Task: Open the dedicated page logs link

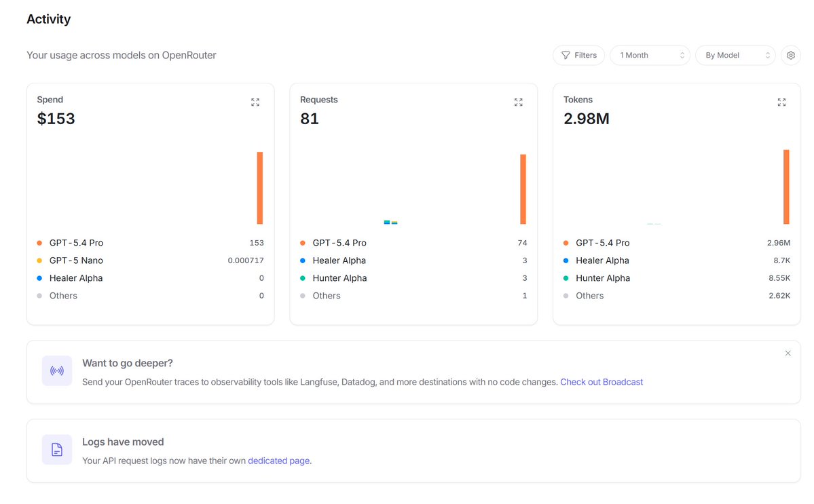Action: [279, 461]
